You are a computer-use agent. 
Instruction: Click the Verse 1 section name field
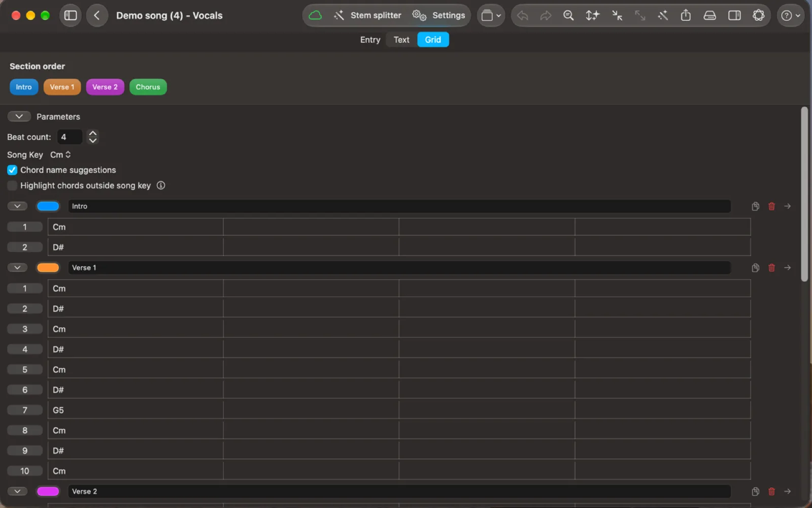pos(399,268)
